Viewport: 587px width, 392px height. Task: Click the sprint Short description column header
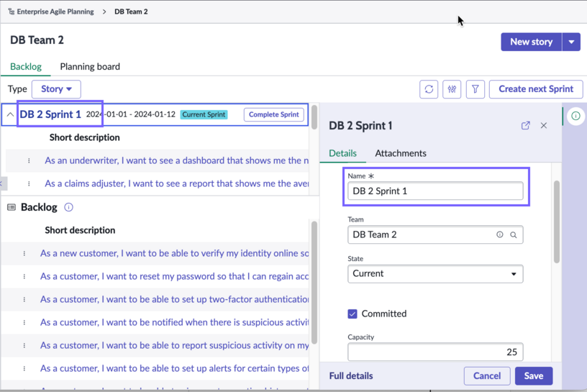pyautogui.click(x=85, y=137)
